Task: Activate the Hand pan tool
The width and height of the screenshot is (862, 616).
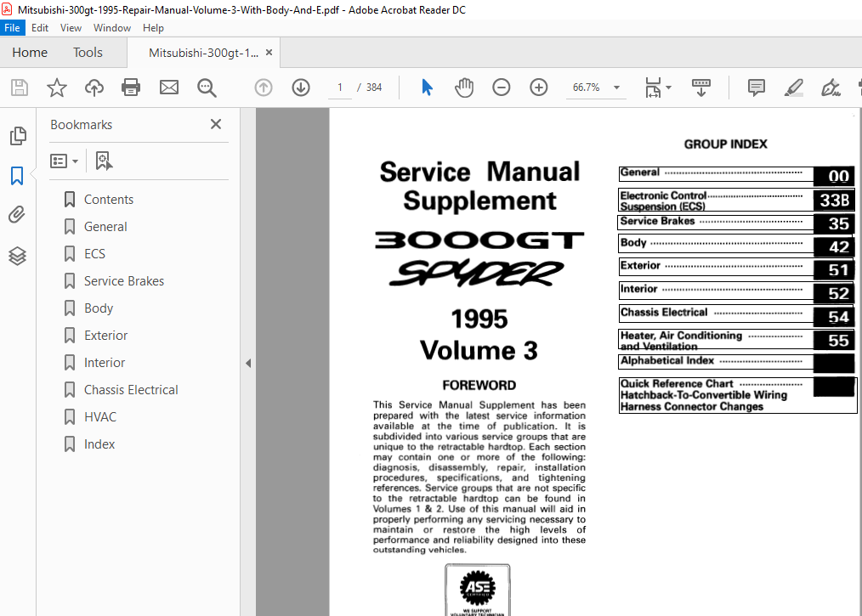Action: click(x=464, y=88)
